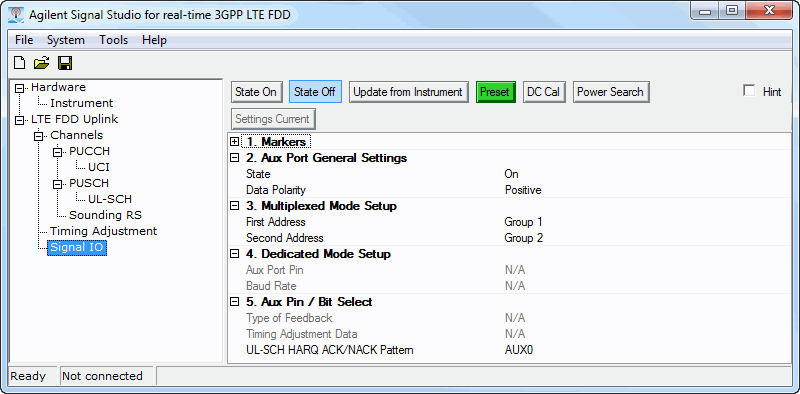This screenshot has width=800, height=394.
Task: Collapse Aux Pin / Bit Select section
Action: 235,302
